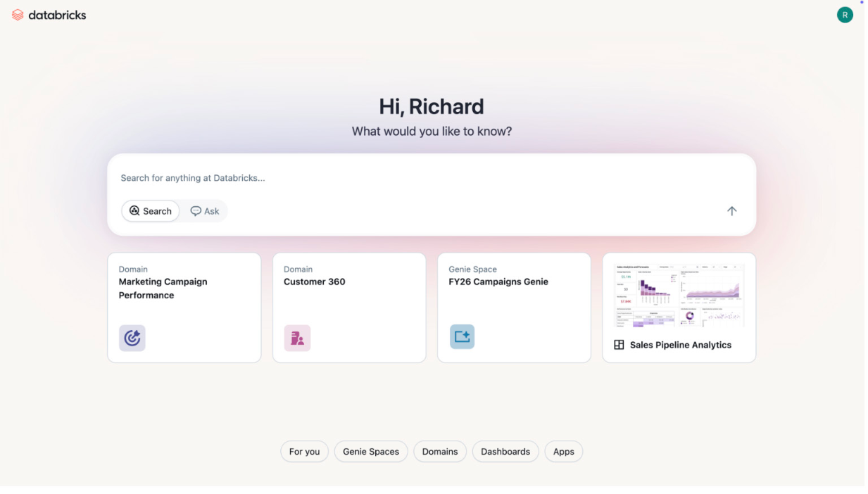Select the Genie Spaces filter

pos(371,452)
